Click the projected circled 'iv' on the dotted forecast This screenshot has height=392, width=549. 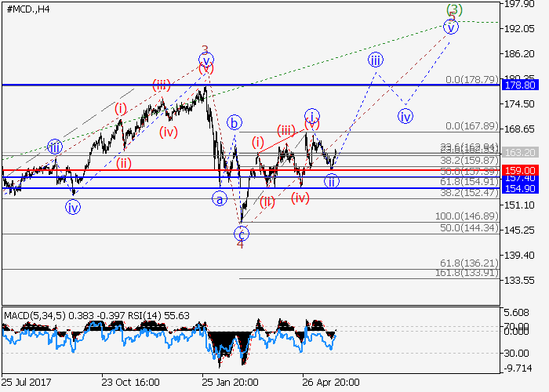405,116
